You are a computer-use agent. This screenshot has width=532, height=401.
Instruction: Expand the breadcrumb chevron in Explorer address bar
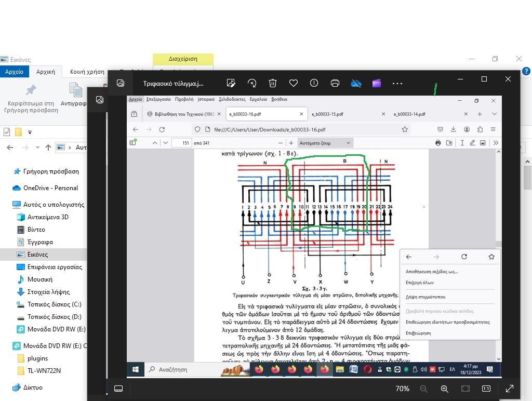(70, 148)
